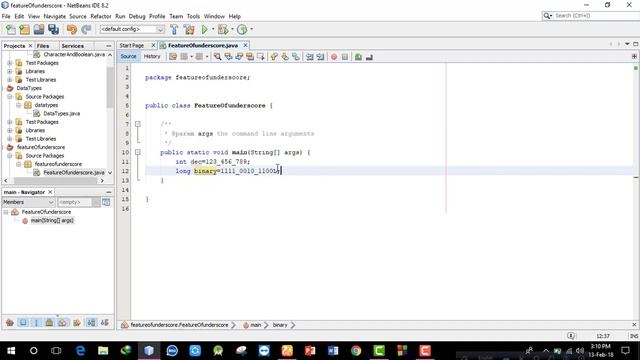This screenshot has width=640, height=360.
Task: Click the Clean and Build Project icon
Action: click(189, 29)
